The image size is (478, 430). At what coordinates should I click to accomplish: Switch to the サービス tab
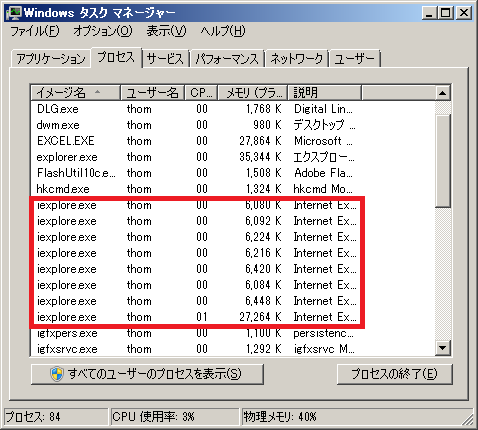(165, 59)
